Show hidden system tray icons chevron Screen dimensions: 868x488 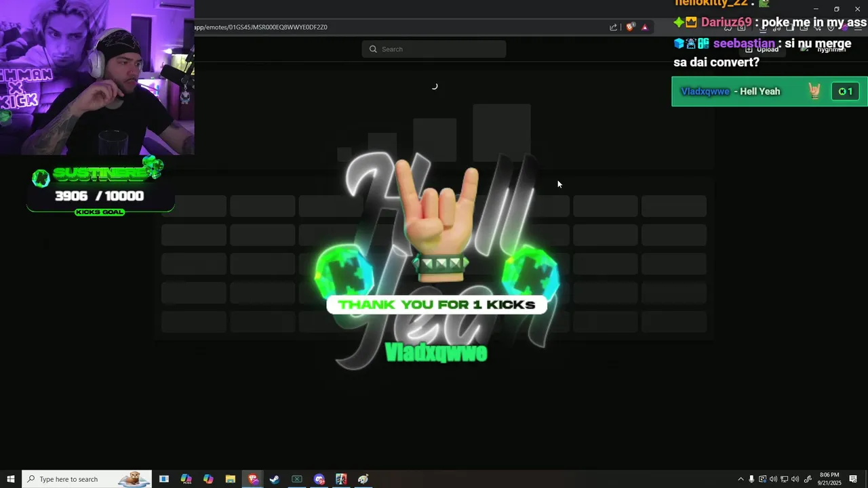[x=741, y=479]
